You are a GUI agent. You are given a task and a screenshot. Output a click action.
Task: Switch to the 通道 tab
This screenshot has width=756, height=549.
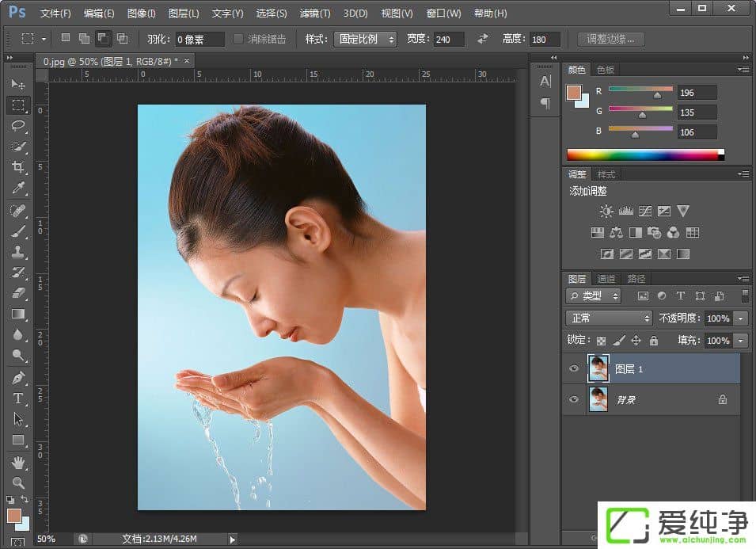tap(606, 279)
